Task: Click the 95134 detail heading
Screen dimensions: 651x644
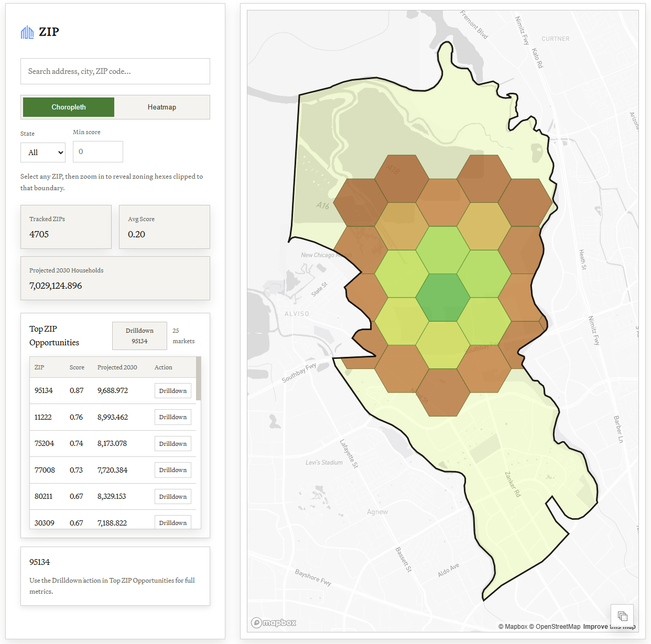Action: click(40, 562)
